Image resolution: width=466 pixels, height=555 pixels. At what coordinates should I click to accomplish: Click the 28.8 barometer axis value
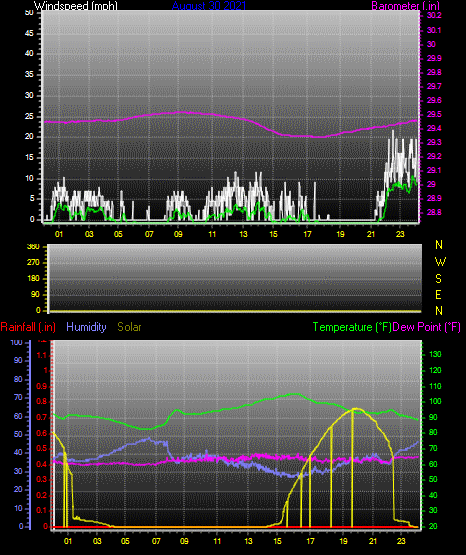[434, 212]
